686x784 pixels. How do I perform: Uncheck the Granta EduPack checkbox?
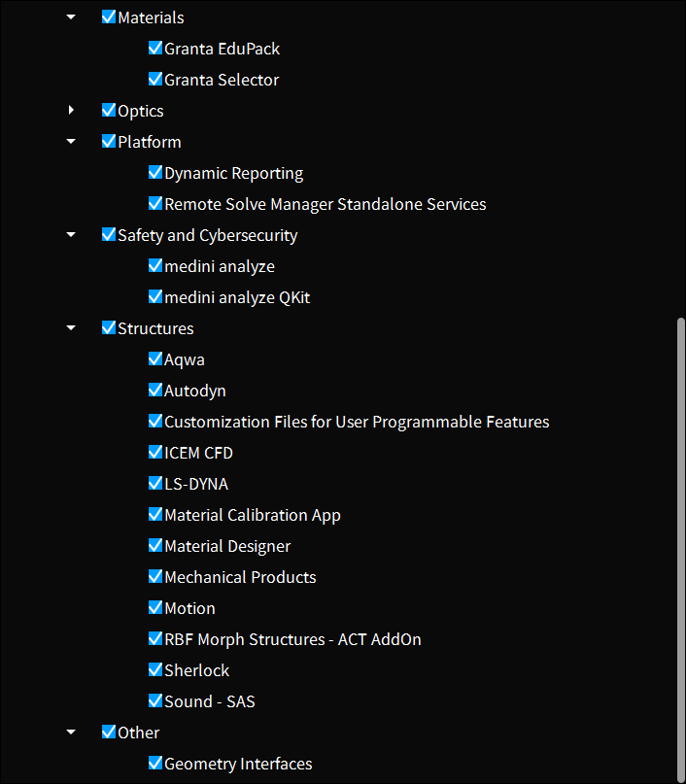pyautogui.click(x=155, y=48)
